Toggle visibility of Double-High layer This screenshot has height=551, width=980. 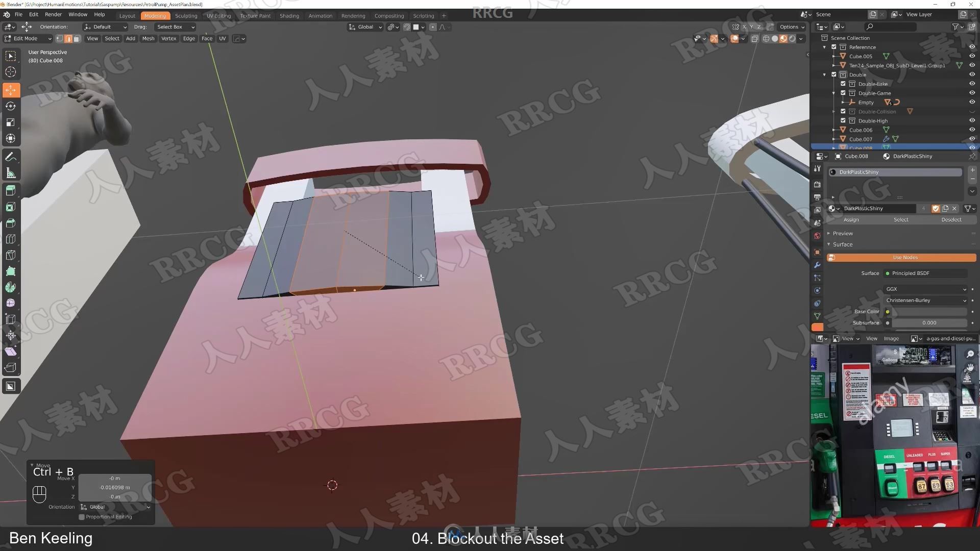coord(971,120)
